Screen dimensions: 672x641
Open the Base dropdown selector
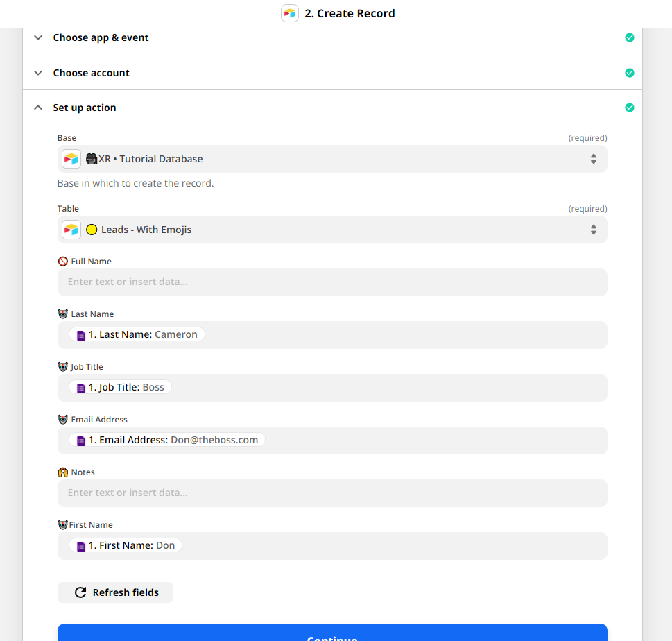click(594, 159)
